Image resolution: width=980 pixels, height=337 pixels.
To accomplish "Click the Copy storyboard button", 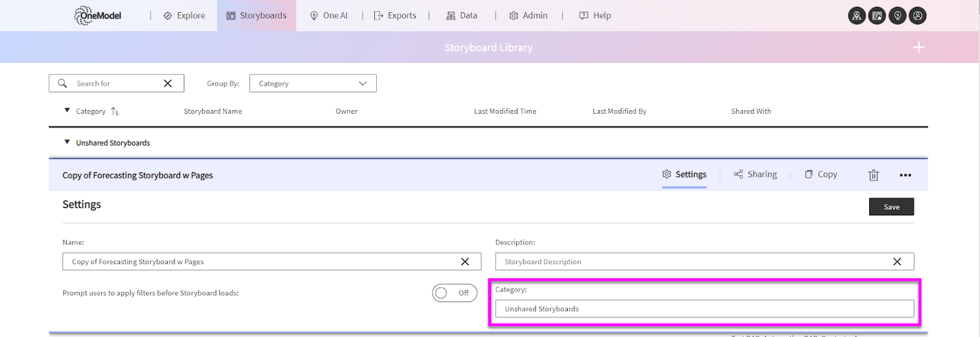I will pyautogui.click(x=821, y=174).
